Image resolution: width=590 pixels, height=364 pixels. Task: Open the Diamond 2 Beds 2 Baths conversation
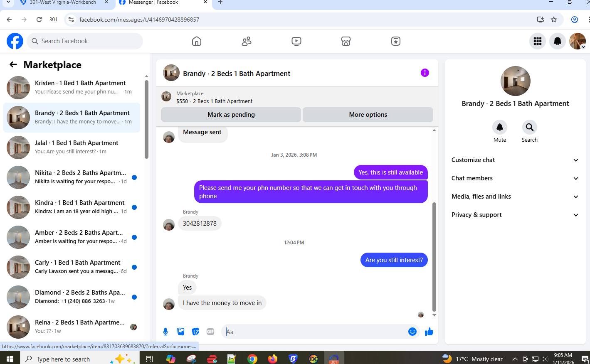coord(72,297)
